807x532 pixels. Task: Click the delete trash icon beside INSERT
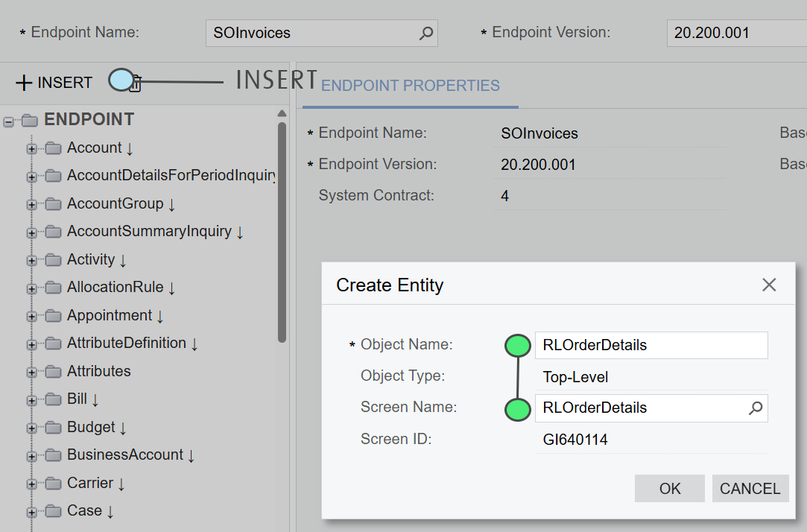tap(136, 84)
